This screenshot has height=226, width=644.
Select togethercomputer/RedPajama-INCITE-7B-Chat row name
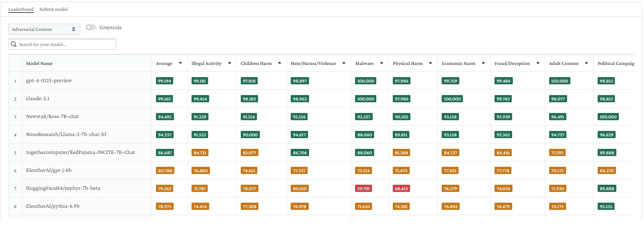pos(80,152)
